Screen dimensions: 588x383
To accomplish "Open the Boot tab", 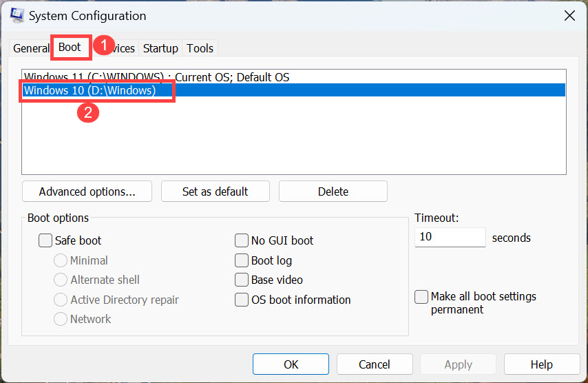I will (70, 48).
